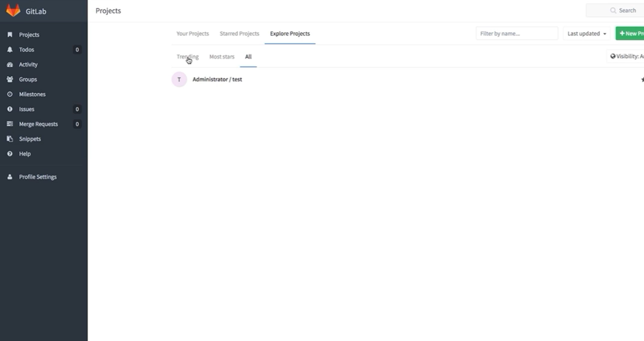Image resolution: width=644 pixels, height=341 pixels.
Task: Switch to Starred Projects tab
Action: tap(239, 33)
